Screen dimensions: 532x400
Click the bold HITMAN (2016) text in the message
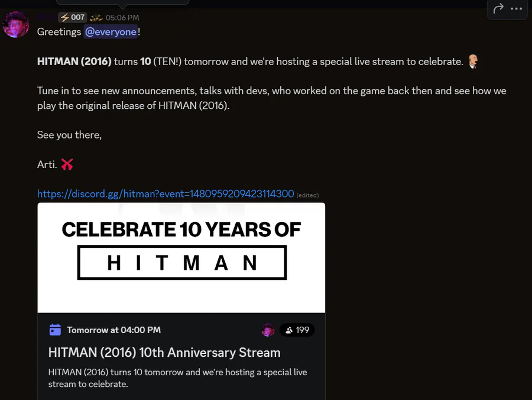(74, 62)
